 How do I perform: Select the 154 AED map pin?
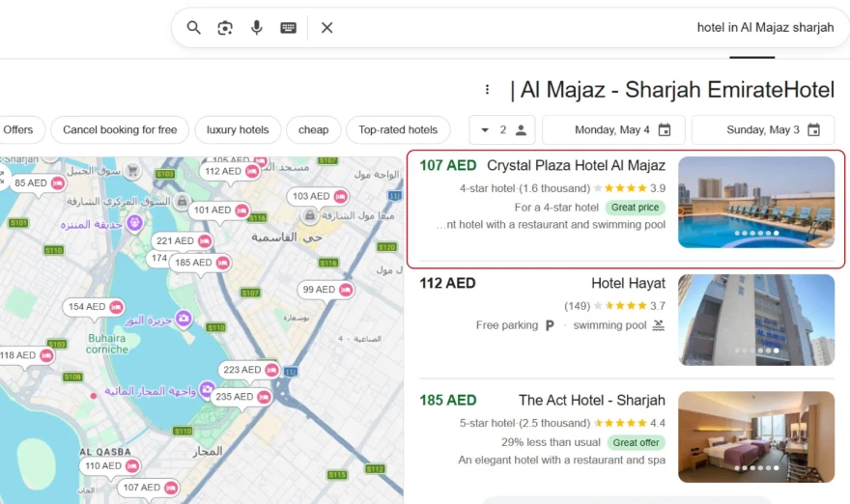[x=94, y=307]
